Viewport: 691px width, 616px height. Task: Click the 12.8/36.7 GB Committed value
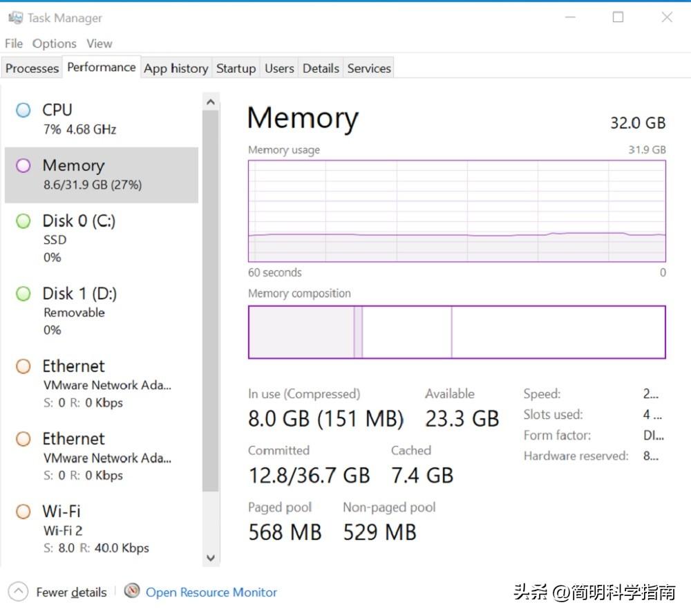(x=309, y=476)
